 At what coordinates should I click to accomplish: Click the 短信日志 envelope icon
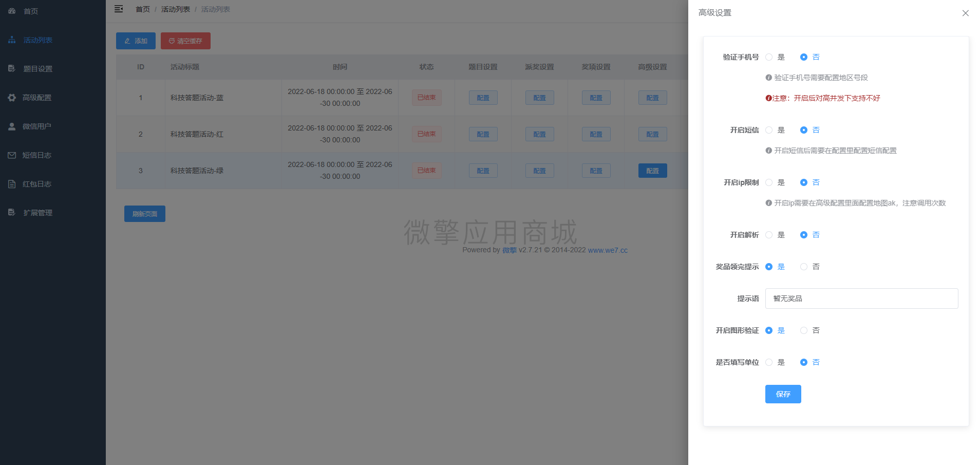(x=12, y=155)
